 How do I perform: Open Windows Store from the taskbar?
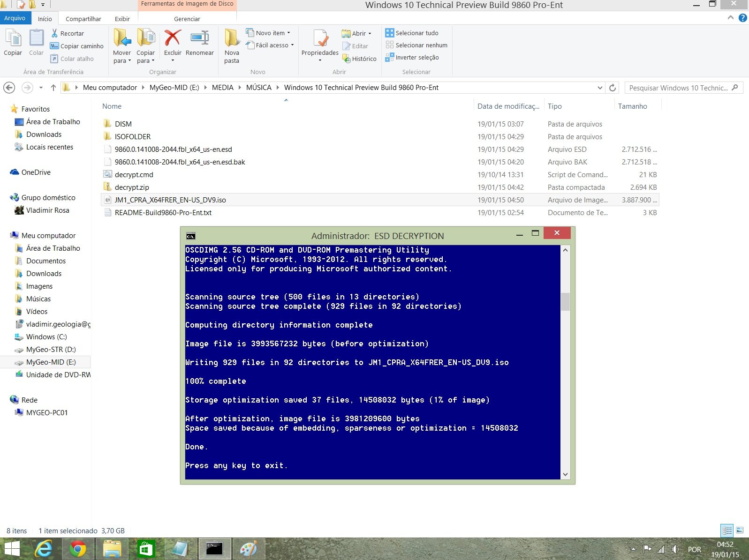(x=146, y=549)
